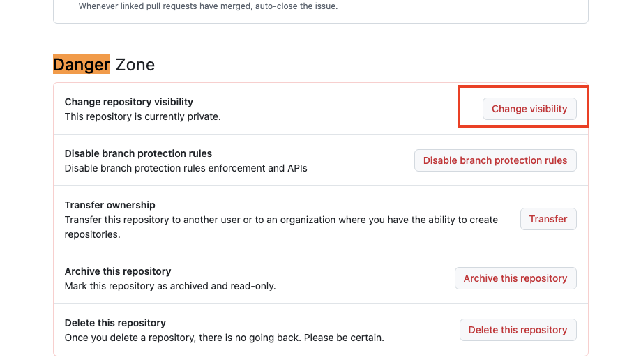Screen dimensions: 634x364
Task: Click the red Delete this repository button
Action: tap(518, 330)
